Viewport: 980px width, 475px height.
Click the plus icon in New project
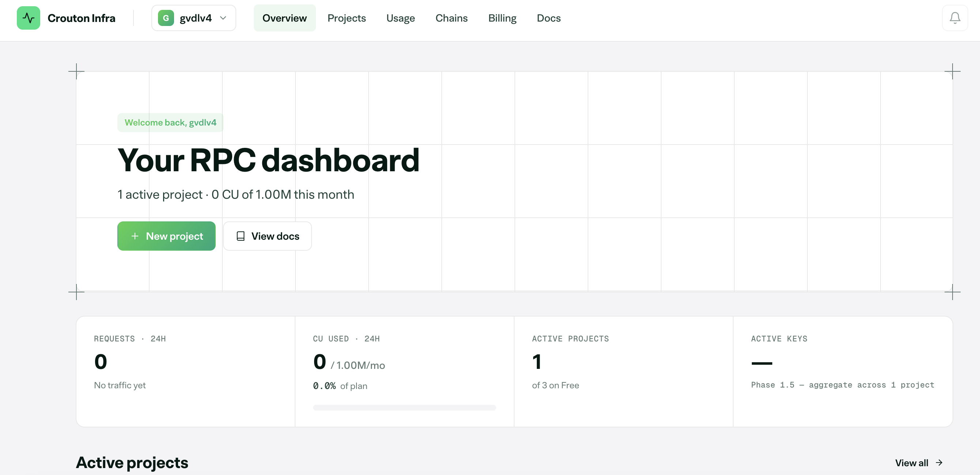point(135,236)
